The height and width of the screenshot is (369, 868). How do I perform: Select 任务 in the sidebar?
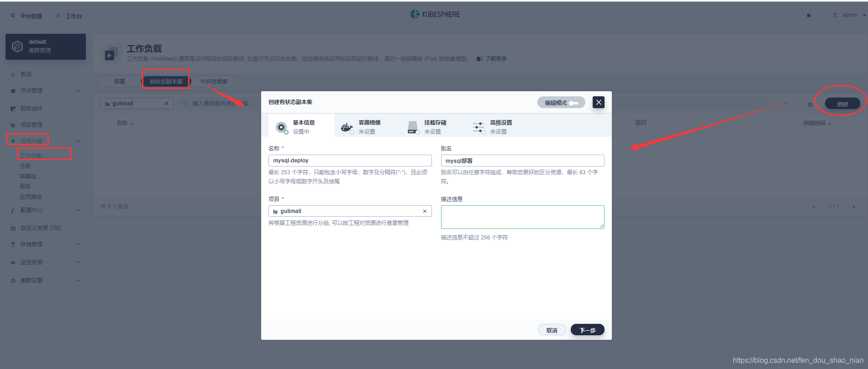[x=25, y=166]
